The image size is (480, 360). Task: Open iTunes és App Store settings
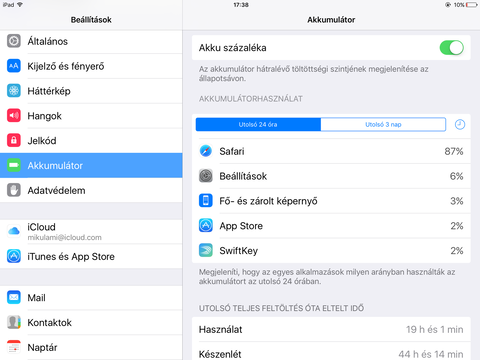[91, 256]
